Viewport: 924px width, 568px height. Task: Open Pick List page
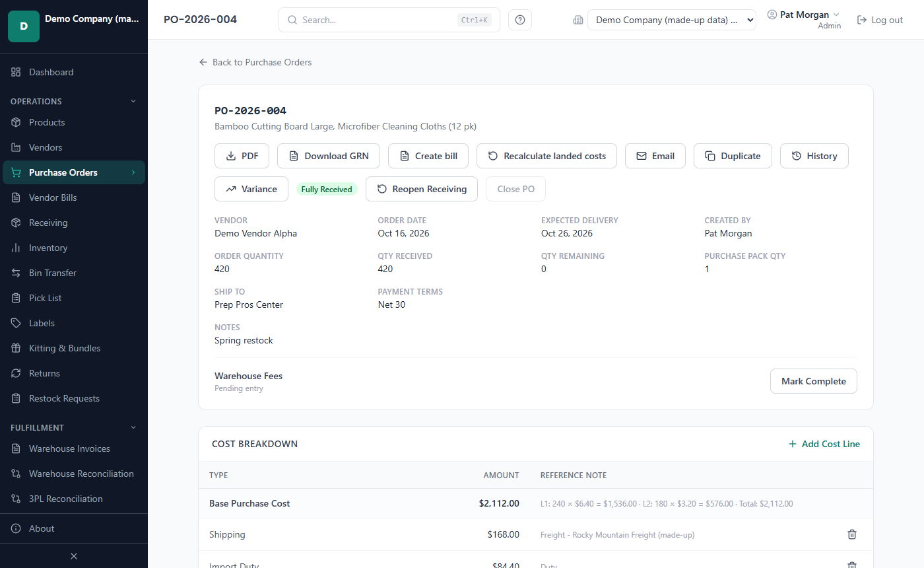74,298
